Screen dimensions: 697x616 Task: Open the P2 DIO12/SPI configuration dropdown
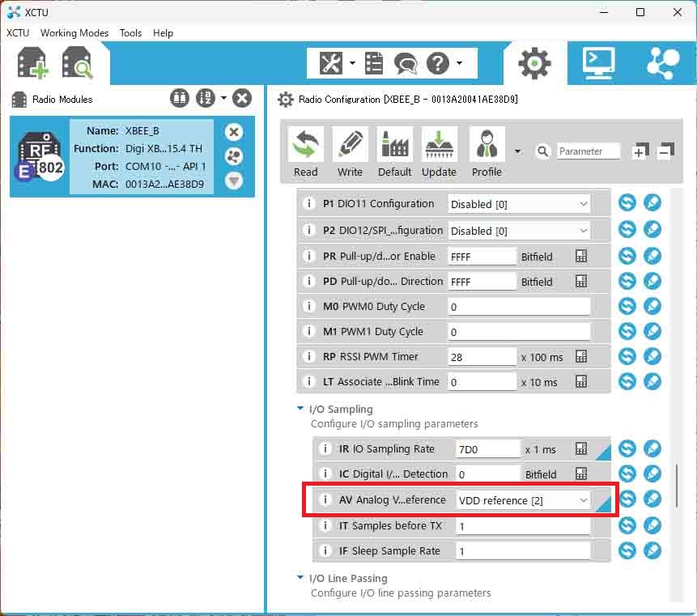click(x=519, y=231)
